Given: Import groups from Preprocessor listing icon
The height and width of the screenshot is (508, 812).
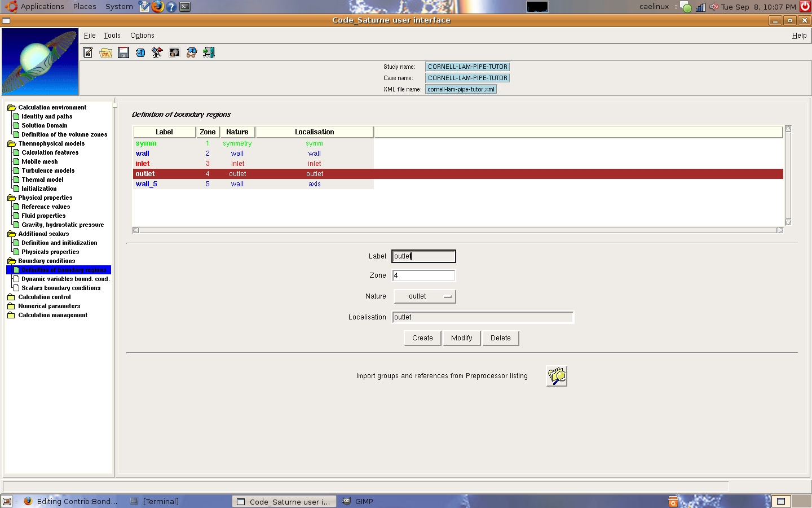Looking at the screenshot, I should 557,376.
